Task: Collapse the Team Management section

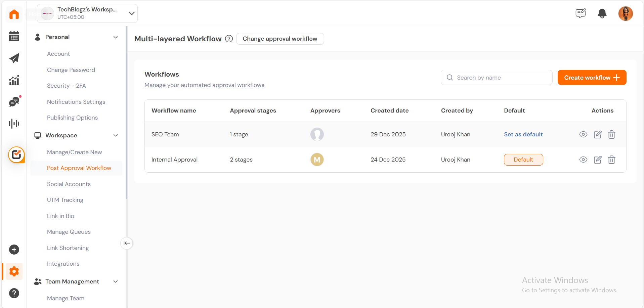Action: pyautogui.click(x=116, y=281)
